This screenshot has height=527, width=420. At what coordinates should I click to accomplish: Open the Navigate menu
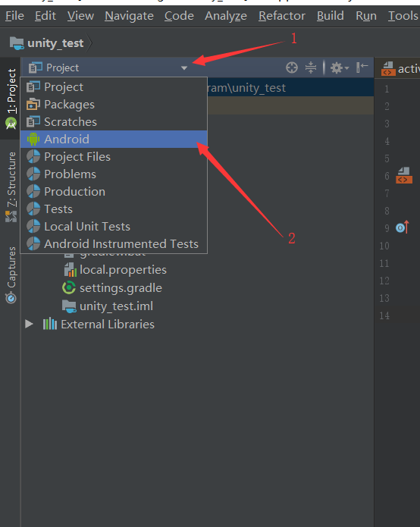pyautogui.click(x=129, y=16)
